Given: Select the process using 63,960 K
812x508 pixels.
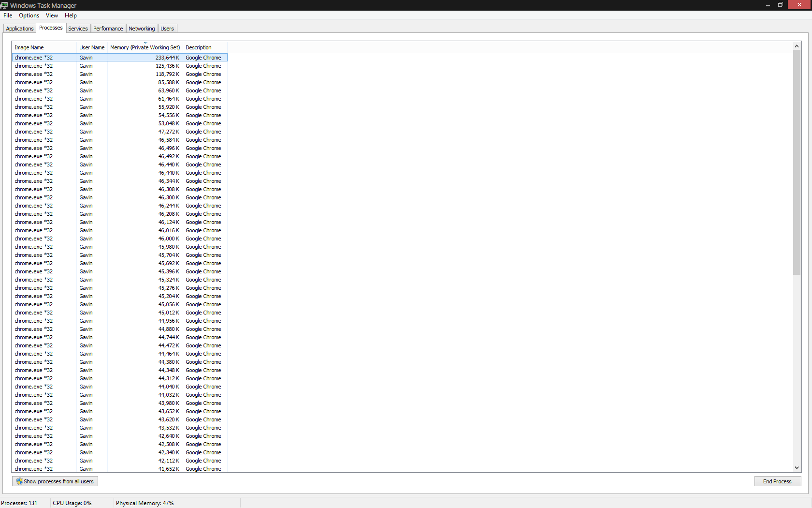Looking at the screenshot, I should pyautogui.click(x=119, y=90).
